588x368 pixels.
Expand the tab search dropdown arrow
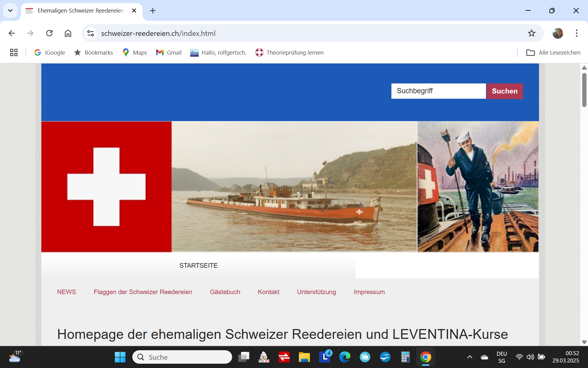point(10,11)
